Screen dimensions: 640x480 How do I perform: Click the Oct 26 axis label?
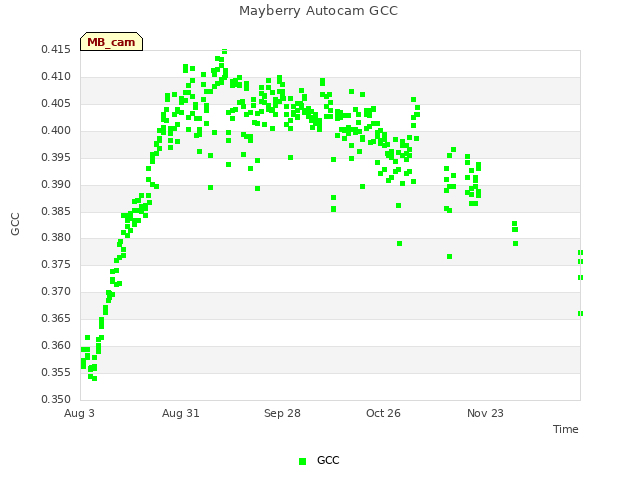pyautogui.click(x=383, y=413)
